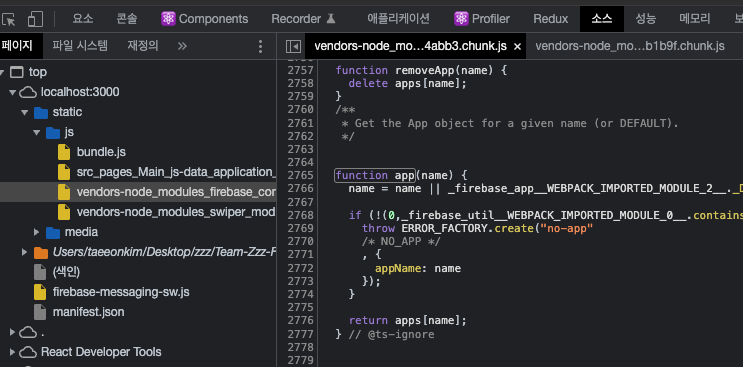Select the 페이지 navigator tab
Viewport: 743px width, 367px height.
click(x=17, y=46)
